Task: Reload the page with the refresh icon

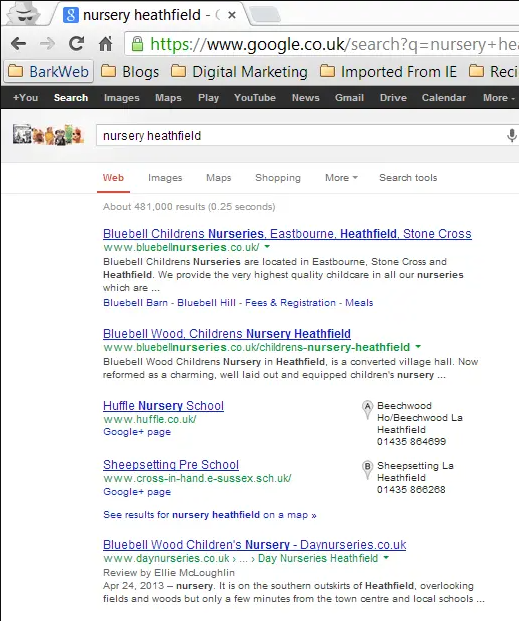Action: pos(76,44)
